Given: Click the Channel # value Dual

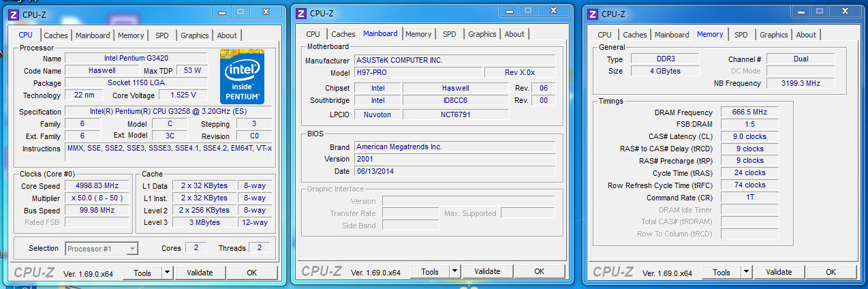Looking at the screenshot, I should pyautogui.click(x=801, y=59).
